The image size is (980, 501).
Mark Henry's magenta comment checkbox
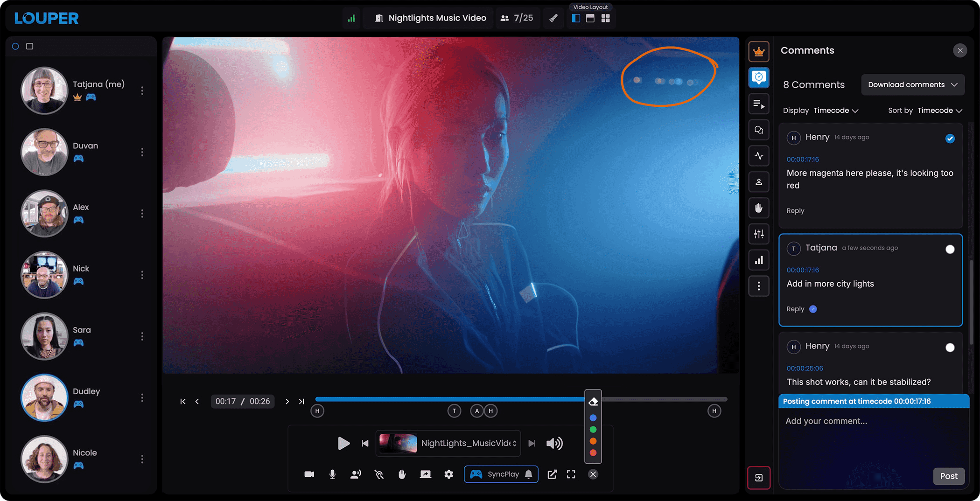click(x=950, y=139)
